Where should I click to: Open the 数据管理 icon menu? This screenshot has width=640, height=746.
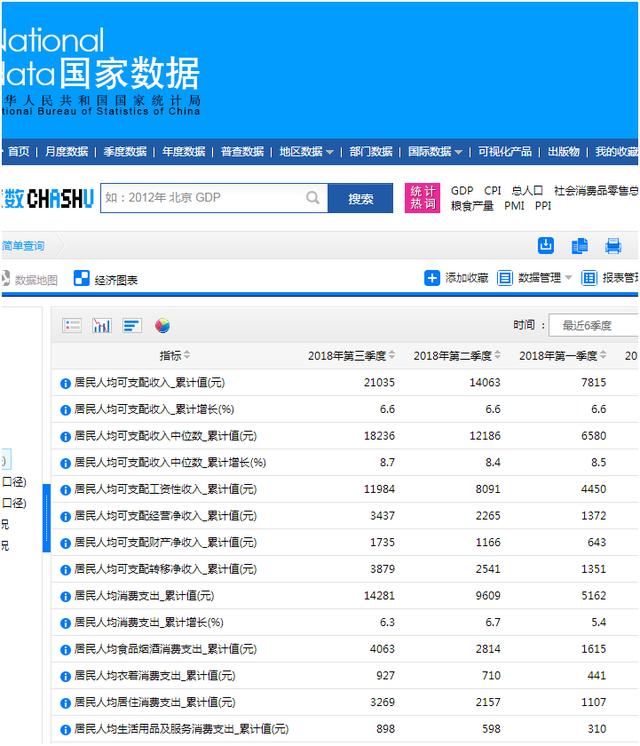point(504,278)
